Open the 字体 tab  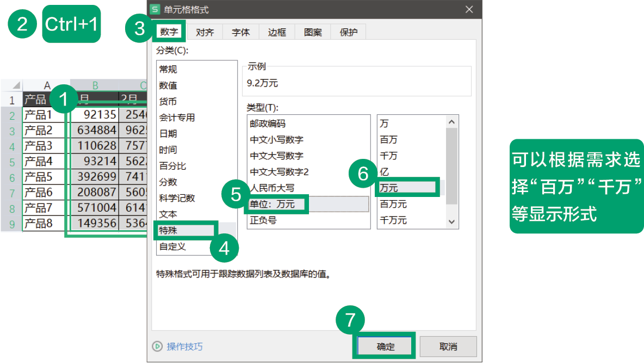(240, 32)
